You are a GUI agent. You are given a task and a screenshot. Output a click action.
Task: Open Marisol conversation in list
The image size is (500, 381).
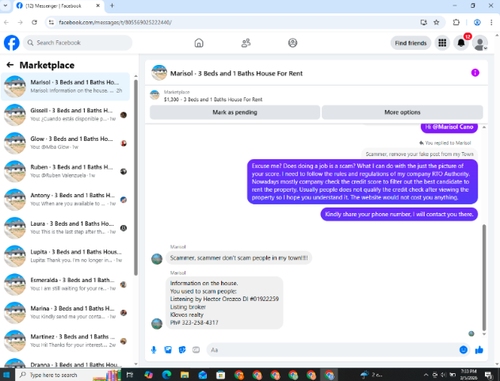(x=65, y=86)
